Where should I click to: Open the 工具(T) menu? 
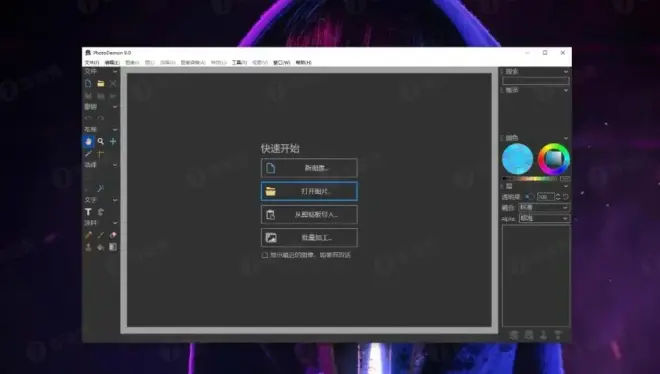coord(239,62)
